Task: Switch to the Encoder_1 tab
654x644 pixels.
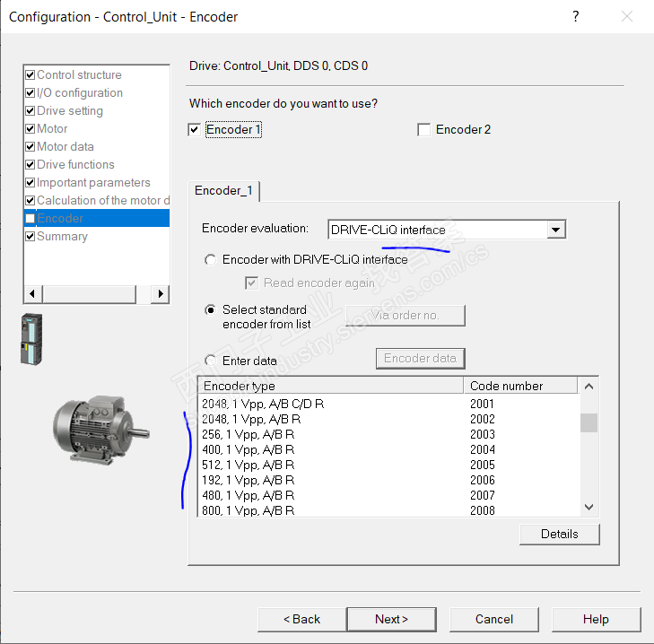Action: [x=223, y=191]
